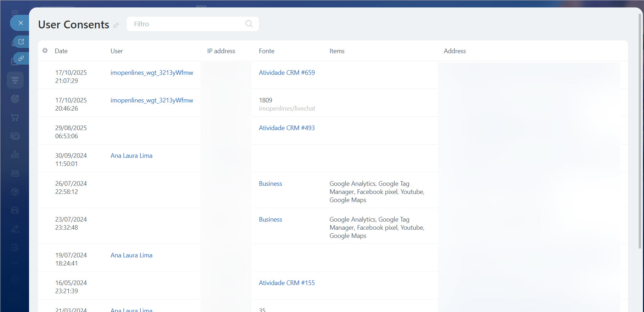Open the shopping cart sidebar icon
This screenshot has width=644, height=312.
point(15,117)
